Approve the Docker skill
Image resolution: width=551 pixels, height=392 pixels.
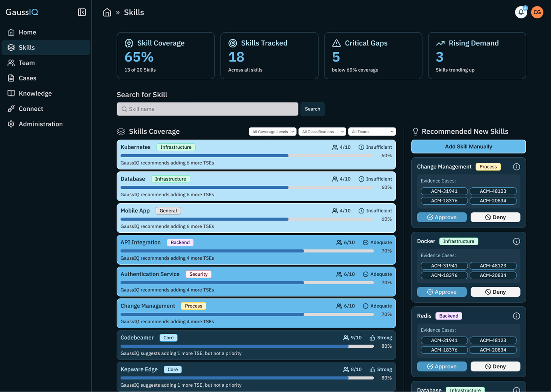coord(442,292)
